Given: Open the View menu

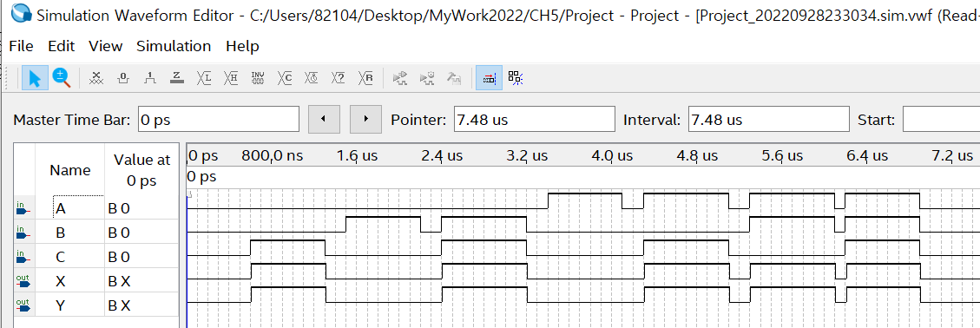Looking at the screenshot, I should (x=106, y=46).
